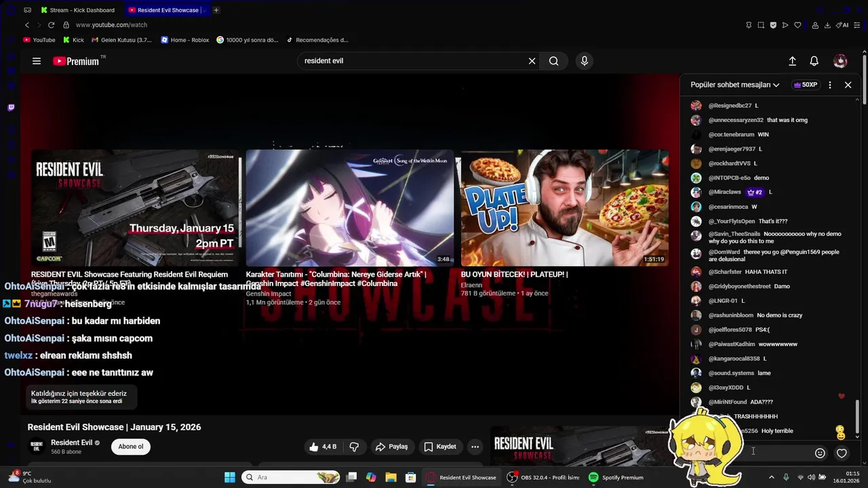868x488 pixels.
Task: Open the 'Recomendações d...' TikTok bookmark
Action: tap(317, 40)
